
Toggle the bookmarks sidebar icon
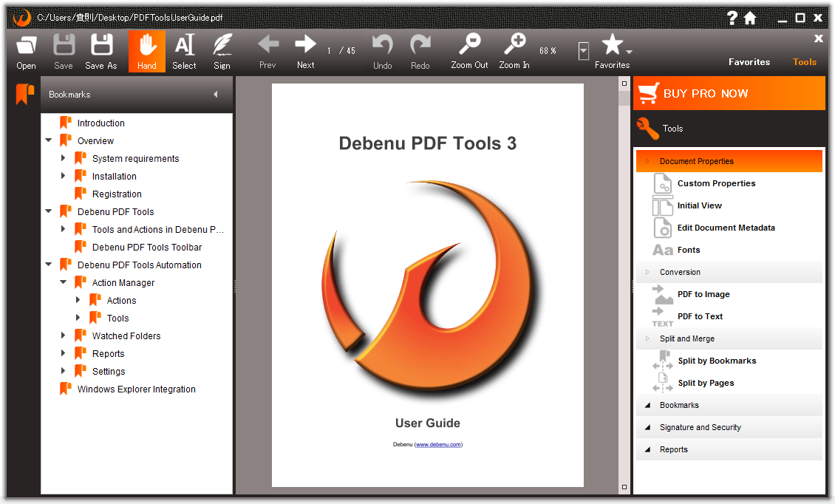[24, 94]
